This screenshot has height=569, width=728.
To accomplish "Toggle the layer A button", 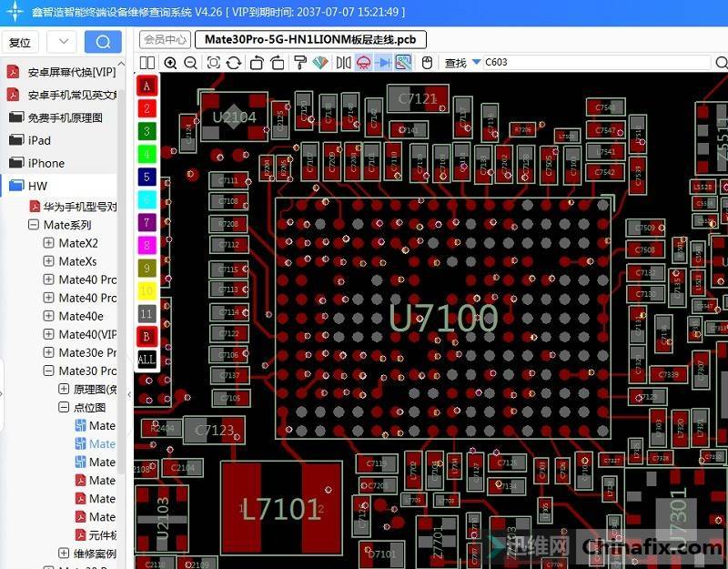I will [x=147, y=86].
